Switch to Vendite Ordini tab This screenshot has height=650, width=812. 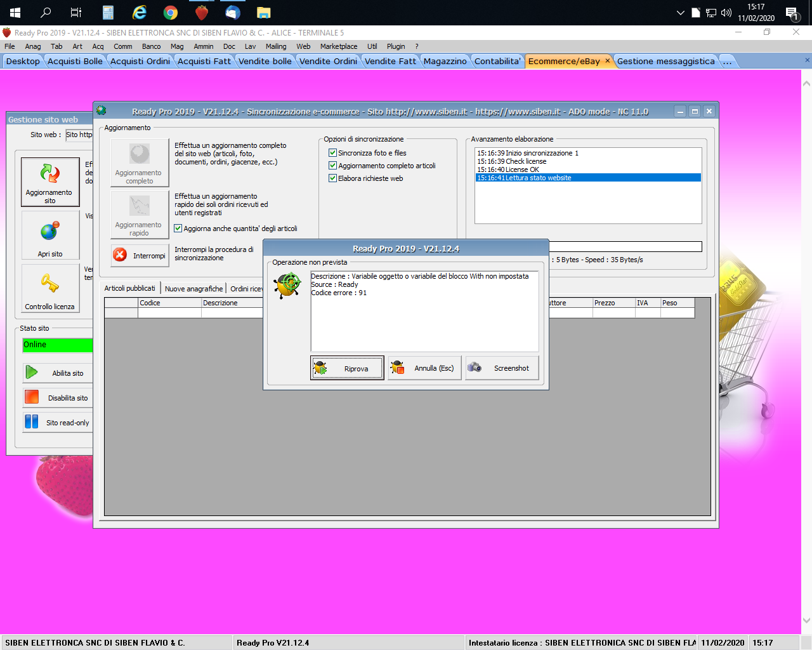[328, 61]
